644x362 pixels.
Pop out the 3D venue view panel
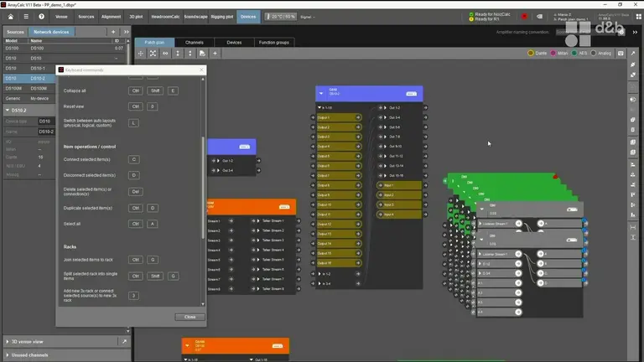pyautogui.click(x=124, y=342)
